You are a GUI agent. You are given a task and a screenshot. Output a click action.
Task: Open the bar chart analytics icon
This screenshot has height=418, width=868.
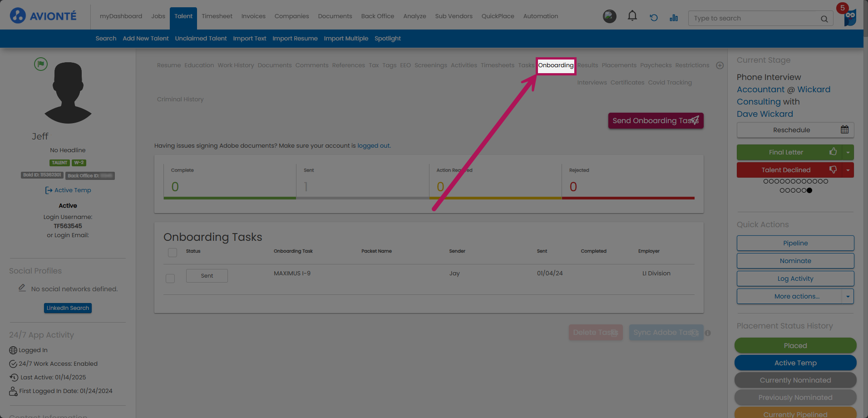(x=674, y=18)
